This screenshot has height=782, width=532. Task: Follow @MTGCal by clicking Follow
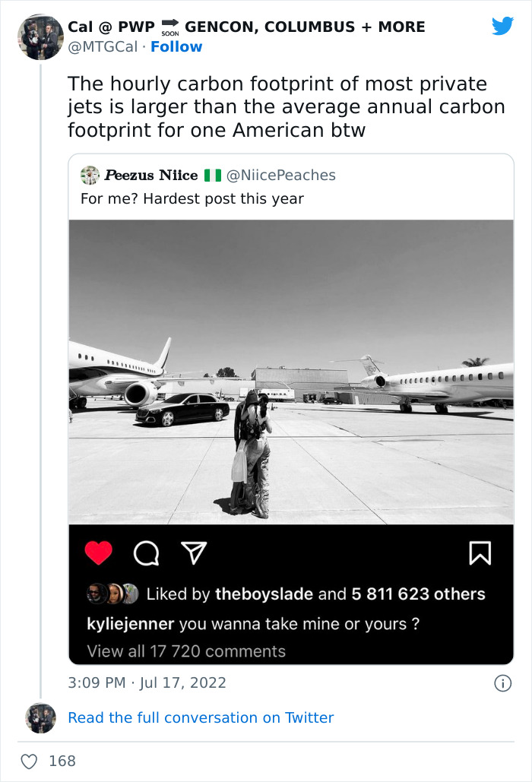tap(177, 47)
